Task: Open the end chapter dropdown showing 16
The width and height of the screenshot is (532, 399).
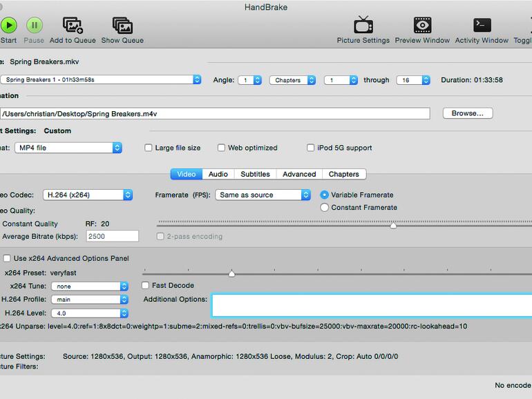Action: (413, 80)
